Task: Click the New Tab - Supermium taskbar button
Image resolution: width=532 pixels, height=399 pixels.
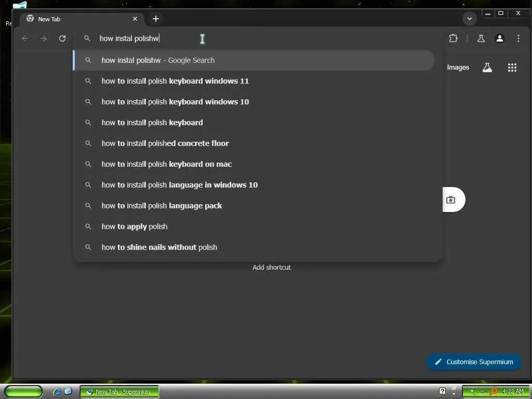Action: tap(119, 392)
